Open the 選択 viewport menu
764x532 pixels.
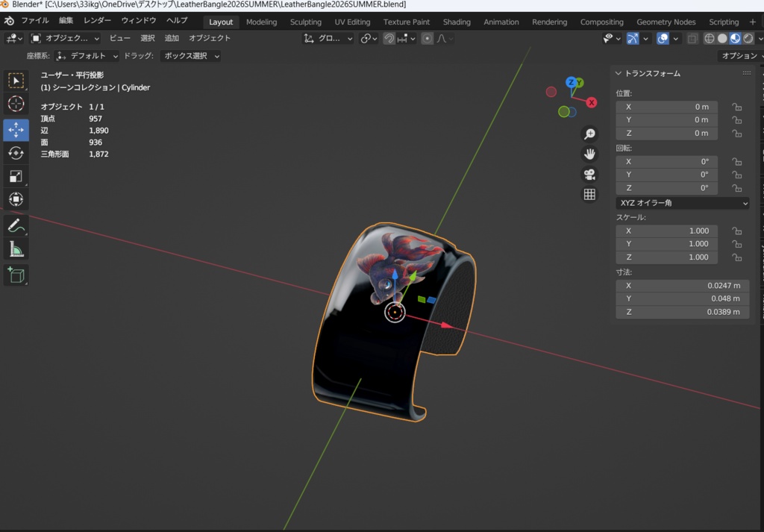[148, 39]
